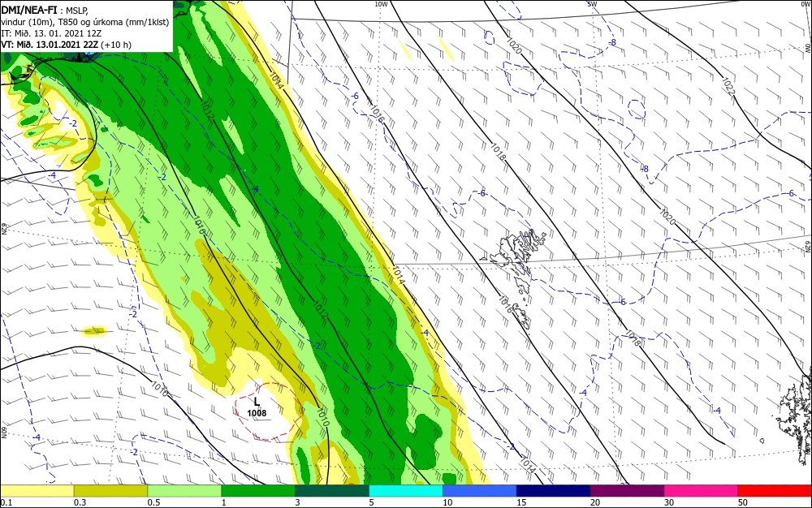Pick the bright blue 10–15 legend swatch

480,491
